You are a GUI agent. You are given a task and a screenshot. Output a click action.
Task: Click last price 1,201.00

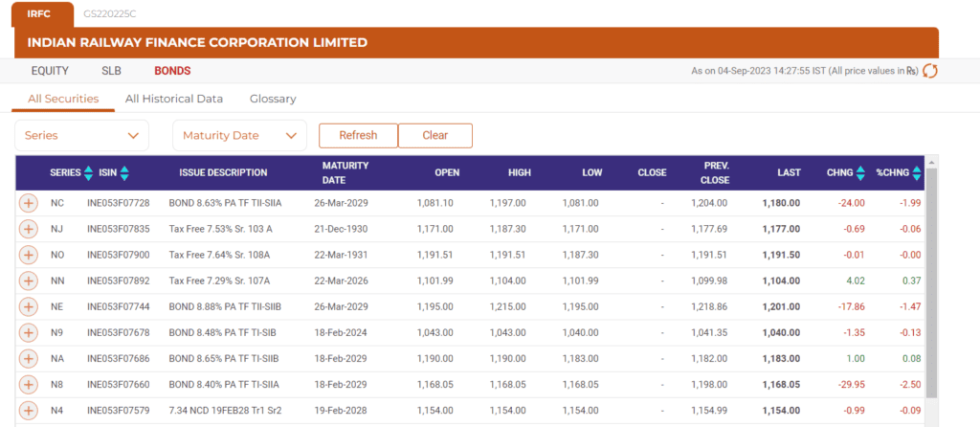click(x=781, y=307)
